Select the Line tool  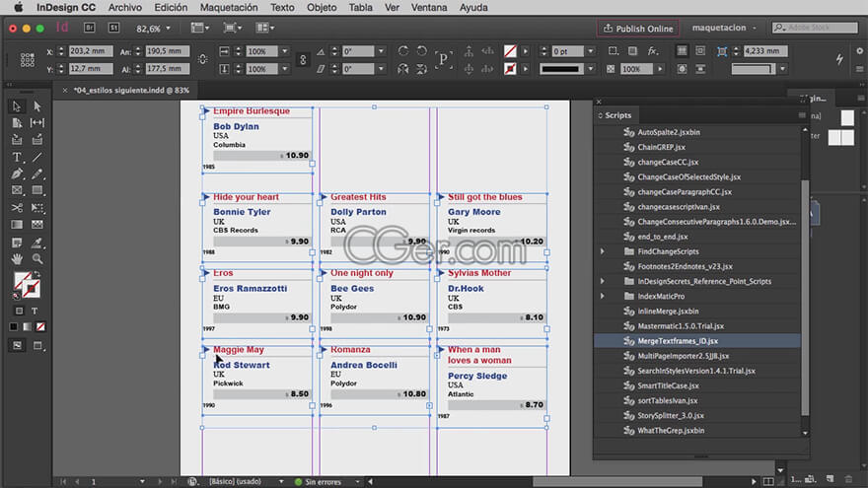click(x=37, y=157)
